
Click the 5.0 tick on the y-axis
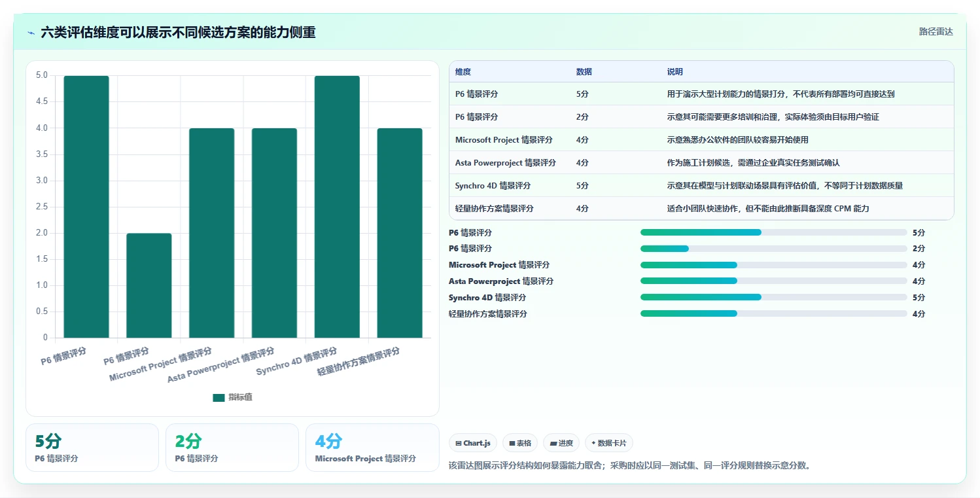(42, 75)
